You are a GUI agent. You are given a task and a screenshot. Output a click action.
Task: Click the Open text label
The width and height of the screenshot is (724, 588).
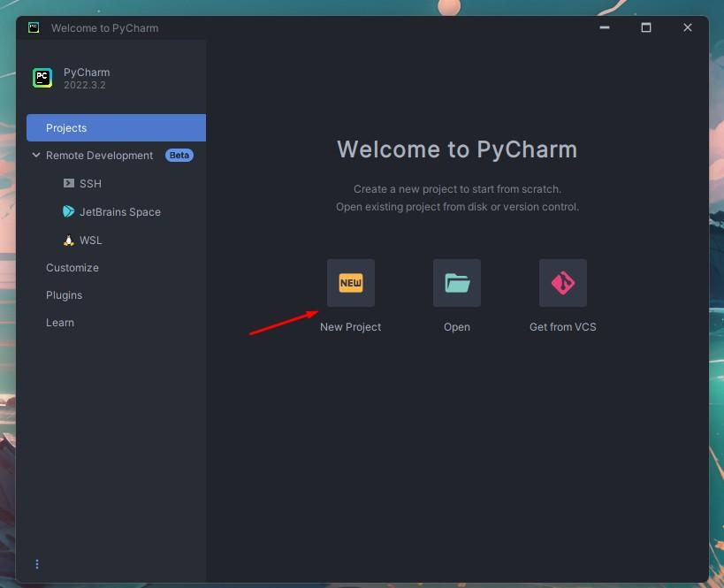click(x=457, y=327)
